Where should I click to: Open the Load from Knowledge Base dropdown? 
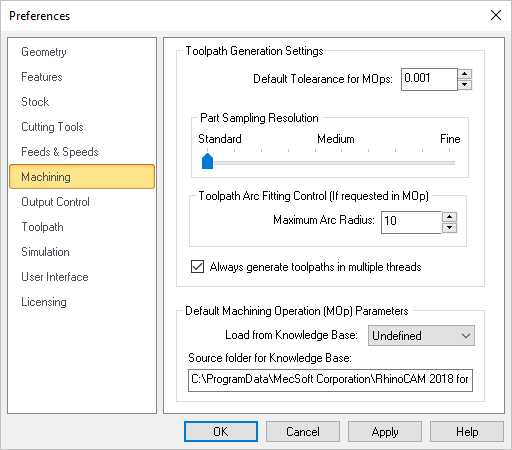click(421, 335)
